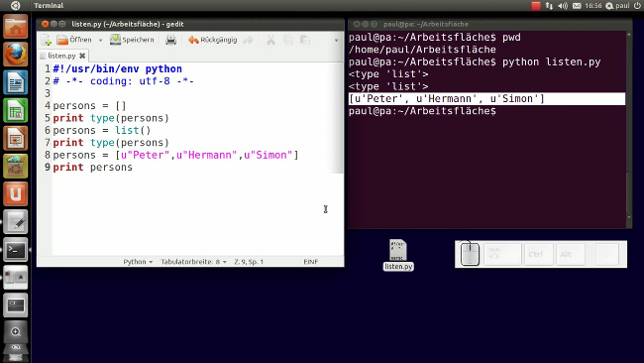The width and height of the screenshot is (644, 363).
Task: Launch Firefox from the launcher
Action: pos(16,55)
